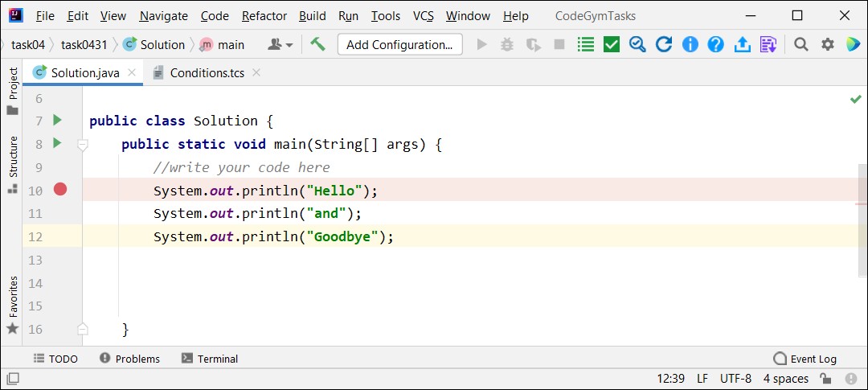This screenshot has height=390, width=868.
Task: Run main method from line 8 gutter arrow
Action: point(57,143)
